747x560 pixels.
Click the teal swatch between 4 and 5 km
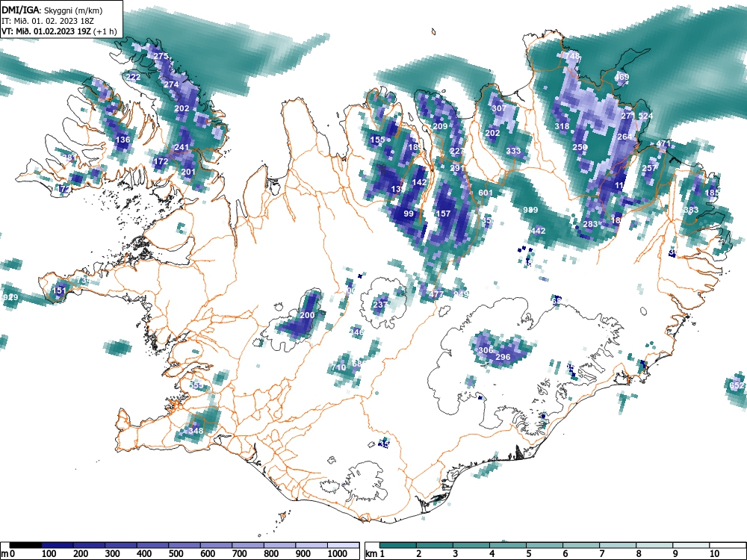(x=508, y=545)
